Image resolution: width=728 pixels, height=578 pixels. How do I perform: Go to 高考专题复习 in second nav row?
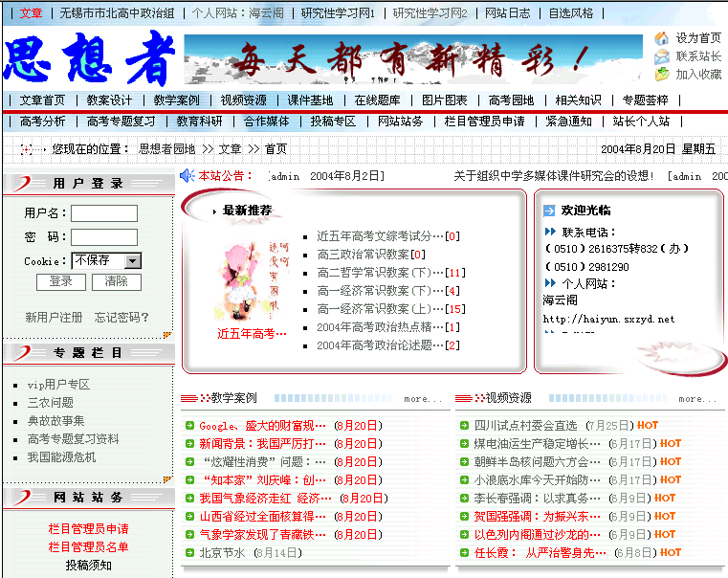pos(121,122)
